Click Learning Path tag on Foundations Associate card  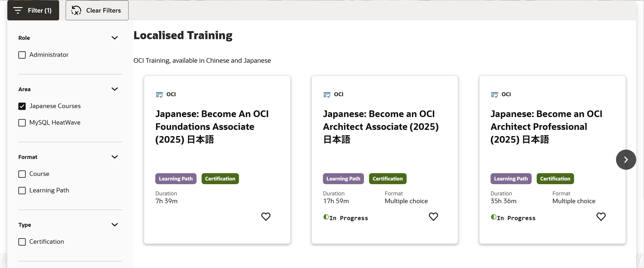tap(176, 179)
